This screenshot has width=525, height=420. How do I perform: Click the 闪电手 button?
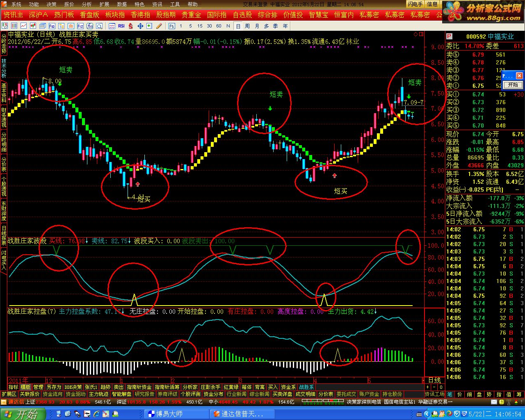[x=415, y=4]
